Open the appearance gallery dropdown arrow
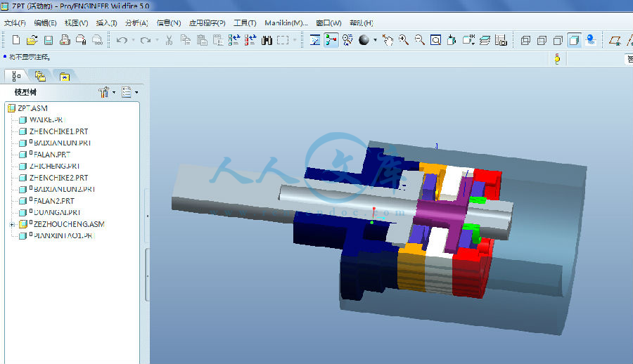 [x=375, y=40]
